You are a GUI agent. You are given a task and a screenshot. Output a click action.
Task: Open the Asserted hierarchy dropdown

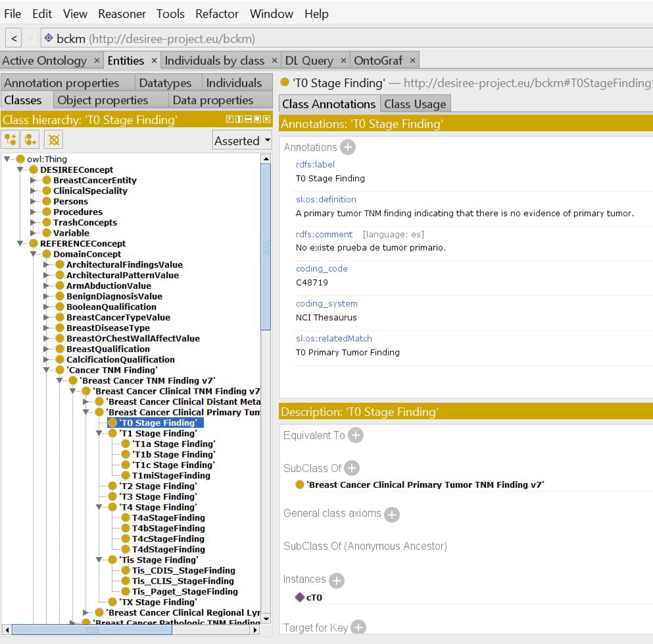[242, 140]
